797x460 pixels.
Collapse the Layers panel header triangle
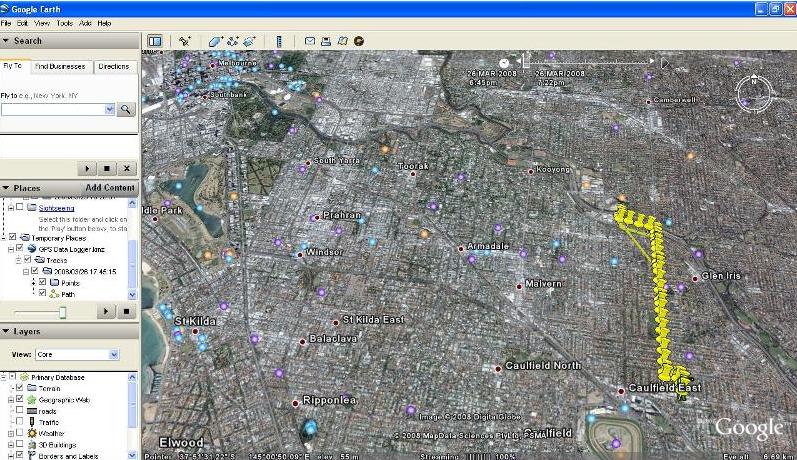[6, 331]
